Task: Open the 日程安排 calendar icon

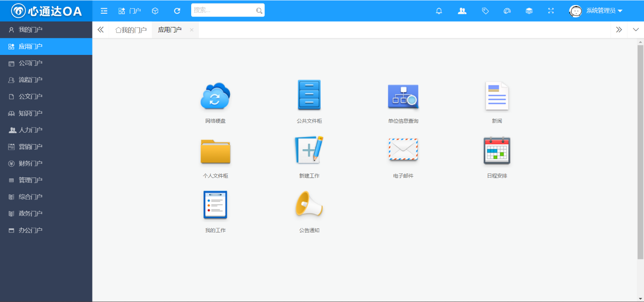Action: [497, 150]
